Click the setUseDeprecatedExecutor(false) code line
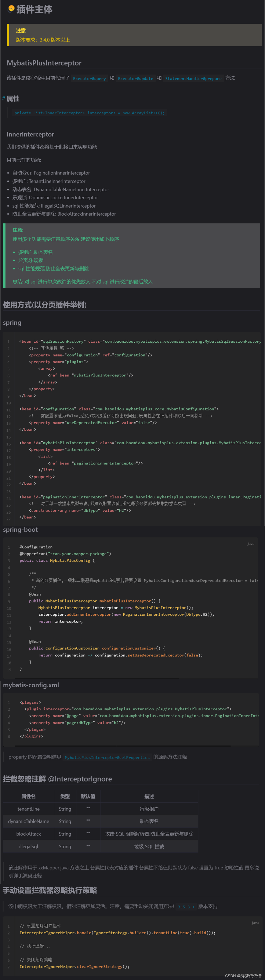The image size is (265, 980). pos(120,655)
